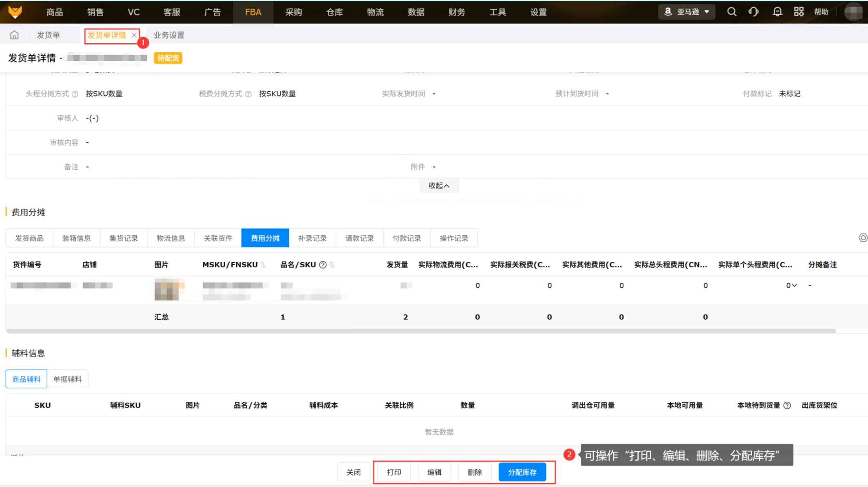Click help icon next to 本地待到货量
The width and height of the screenshot is (868, 487).
pos(787,405)
